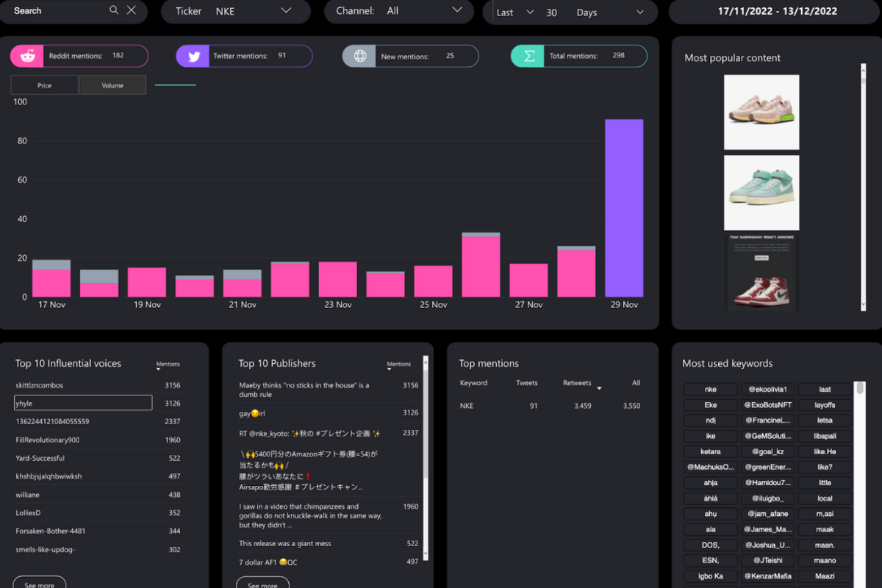Screen dimensions: 882x588
Task: Click the 'ketara' keyword chip
Action: click(711, 451)
